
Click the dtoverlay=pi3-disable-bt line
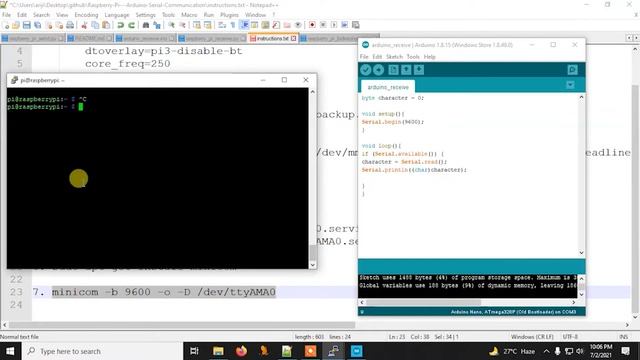(163, 51)
